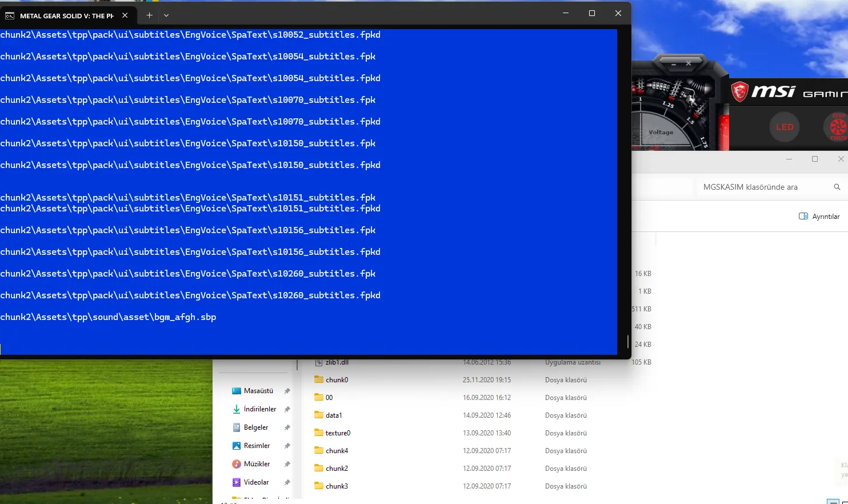848x504 pixels.
Task: Click the pin icon next to Müzikler
Action: coord(287,464)
